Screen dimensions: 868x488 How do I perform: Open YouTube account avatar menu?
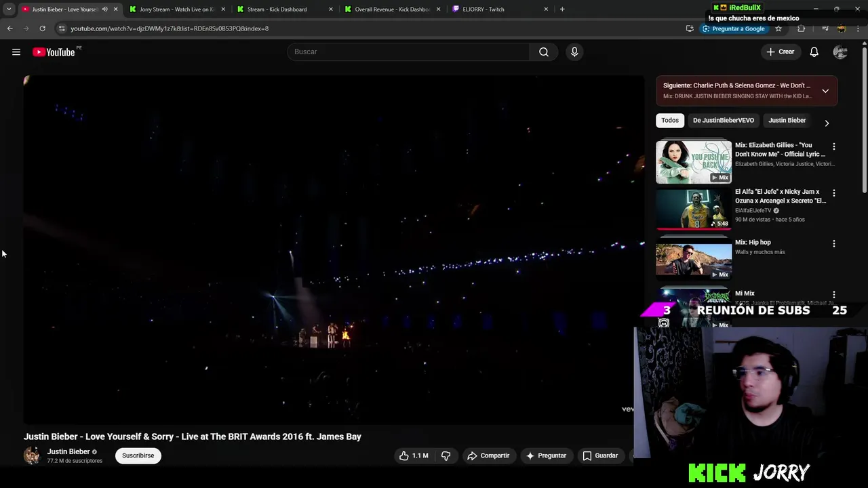(840, 52)
